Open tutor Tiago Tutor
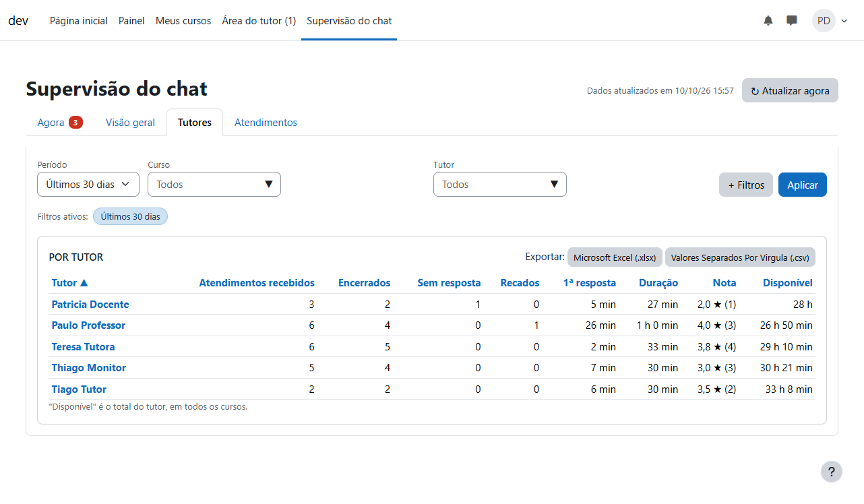864x504 pixels. pos(79,389)
